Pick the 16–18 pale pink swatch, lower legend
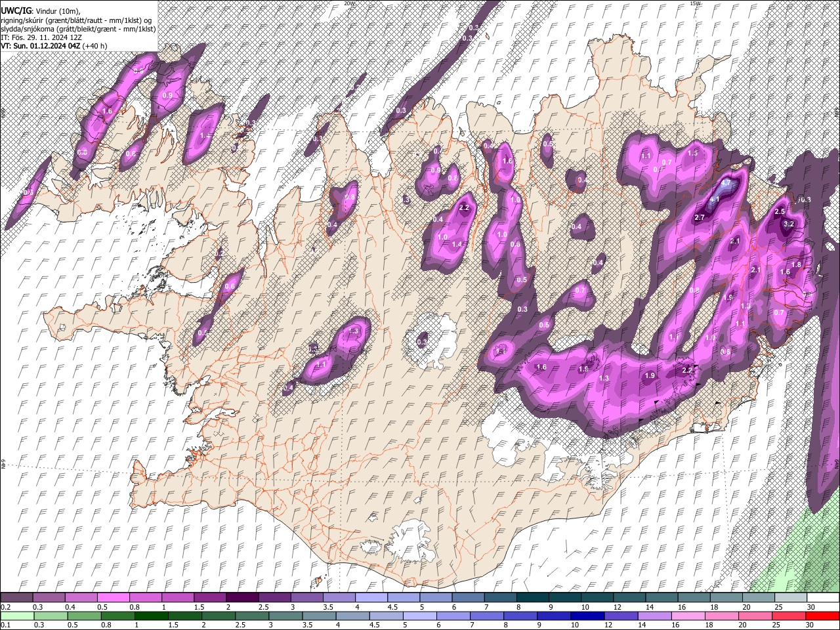This screenshot has height=630, width=840. pos(689,616)
